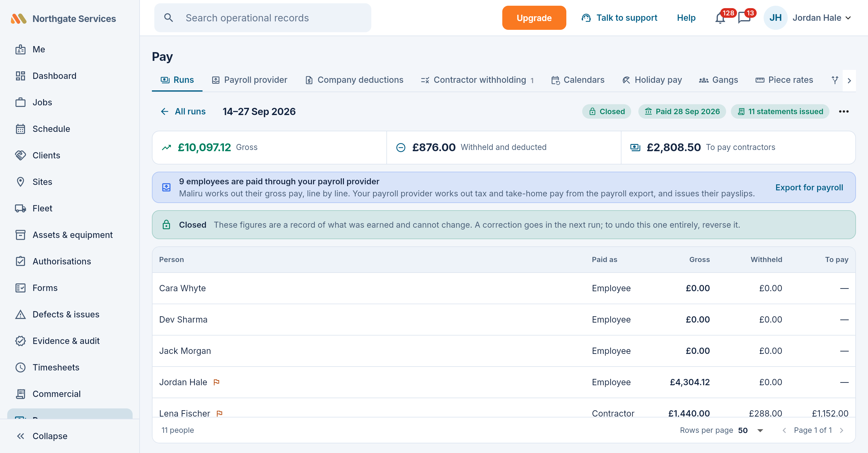
Task: Go to next page chevron in pagination
Action: pos(841,430)
